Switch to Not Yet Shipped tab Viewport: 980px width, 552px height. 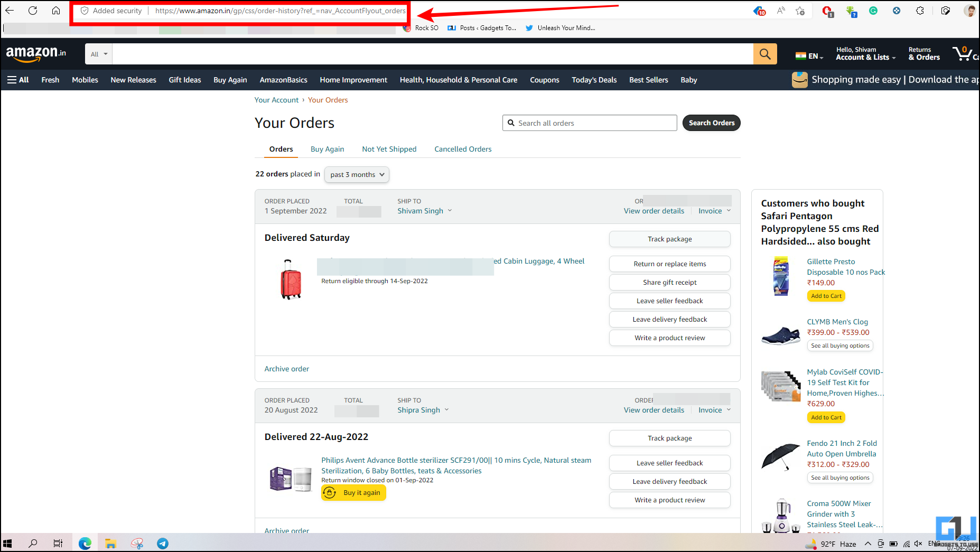coord(389,149)
